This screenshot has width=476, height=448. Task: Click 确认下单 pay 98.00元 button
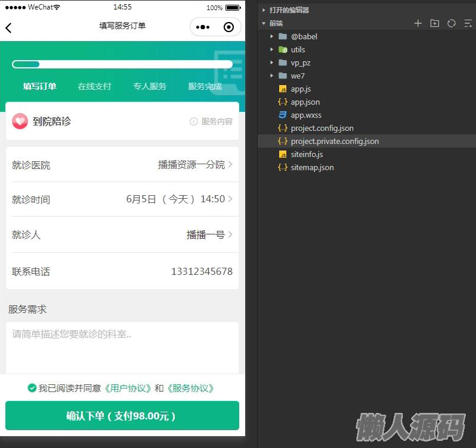tap(122, 415)
